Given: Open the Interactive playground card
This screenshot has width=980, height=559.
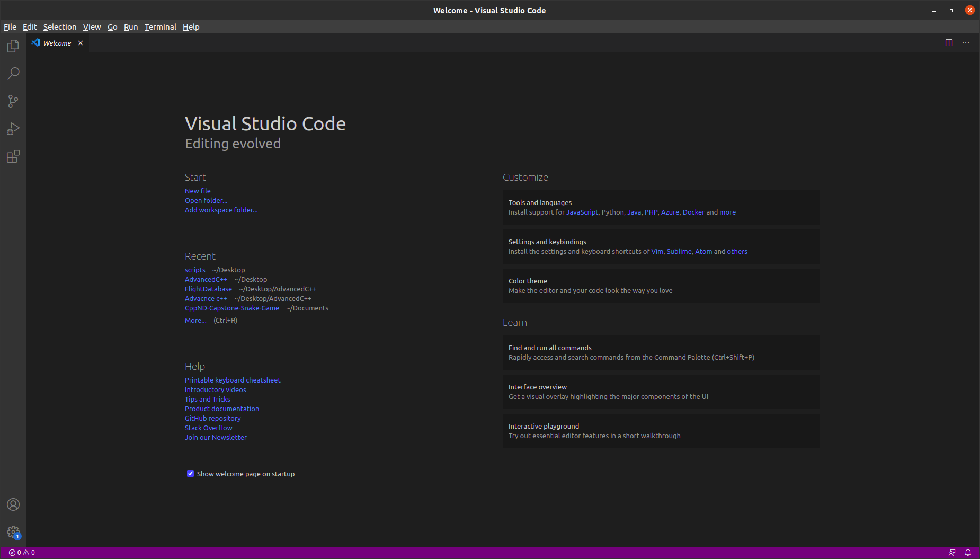Looking at the screenshot, I should [661, 431].
